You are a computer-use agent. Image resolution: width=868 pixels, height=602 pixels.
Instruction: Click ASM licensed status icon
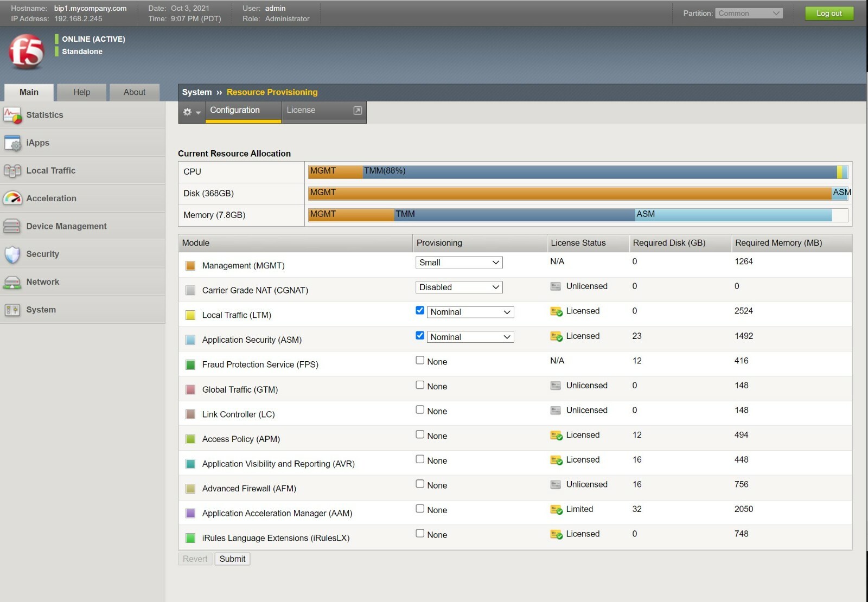coord(556,336)
